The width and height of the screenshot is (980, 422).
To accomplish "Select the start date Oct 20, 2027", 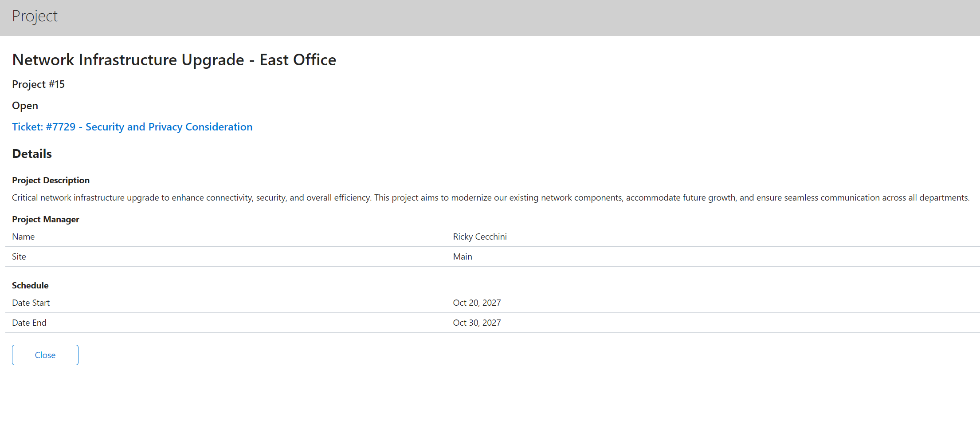I will click(477, 303).
